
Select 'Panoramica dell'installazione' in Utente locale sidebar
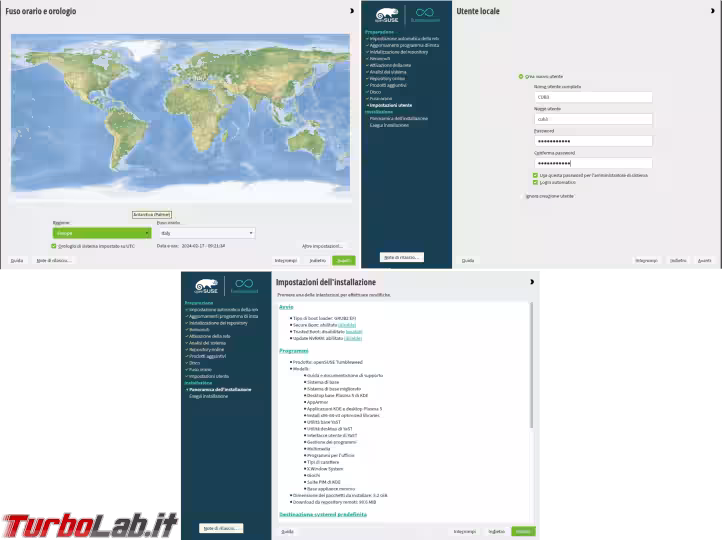[x=399, y=118]
